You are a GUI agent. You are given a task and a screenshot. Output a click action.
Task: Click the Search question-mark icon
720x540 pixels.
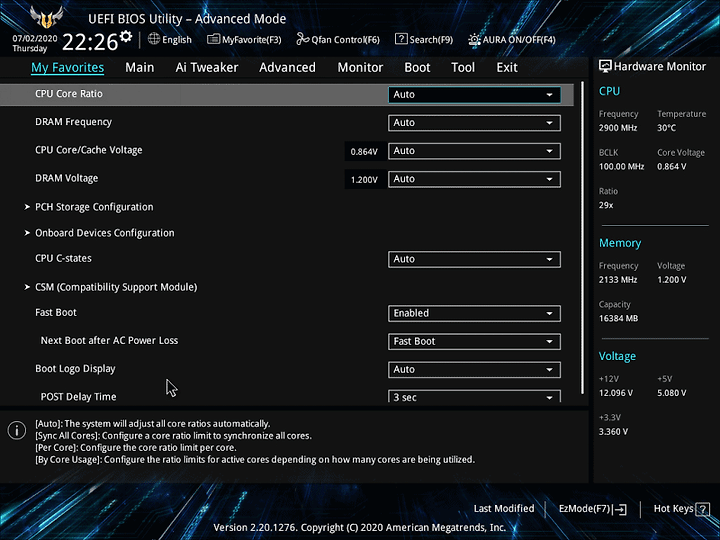(401, 39)
